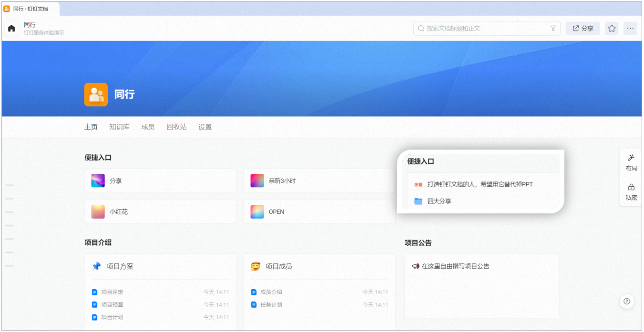Open the 成员介绍 document
This screenshot has width=644, height=332.
271,292
